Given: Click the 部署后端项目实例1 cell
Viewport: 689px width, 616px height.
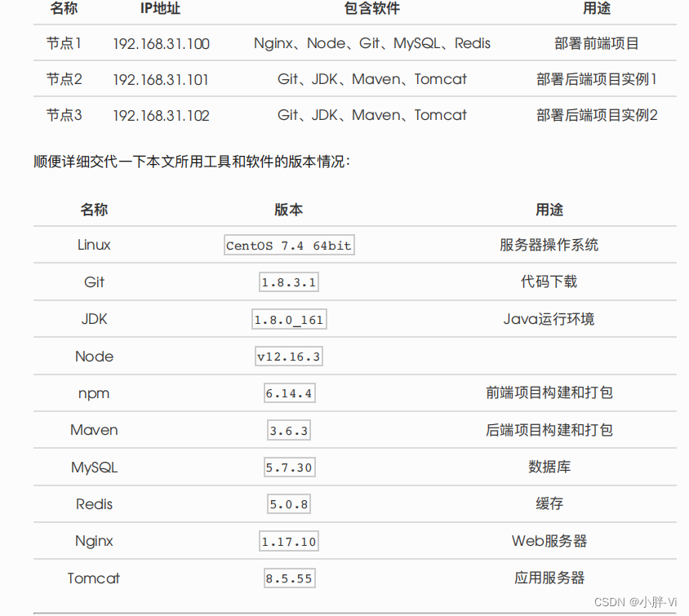Looking at the screenshot, I should click(597, 79).
